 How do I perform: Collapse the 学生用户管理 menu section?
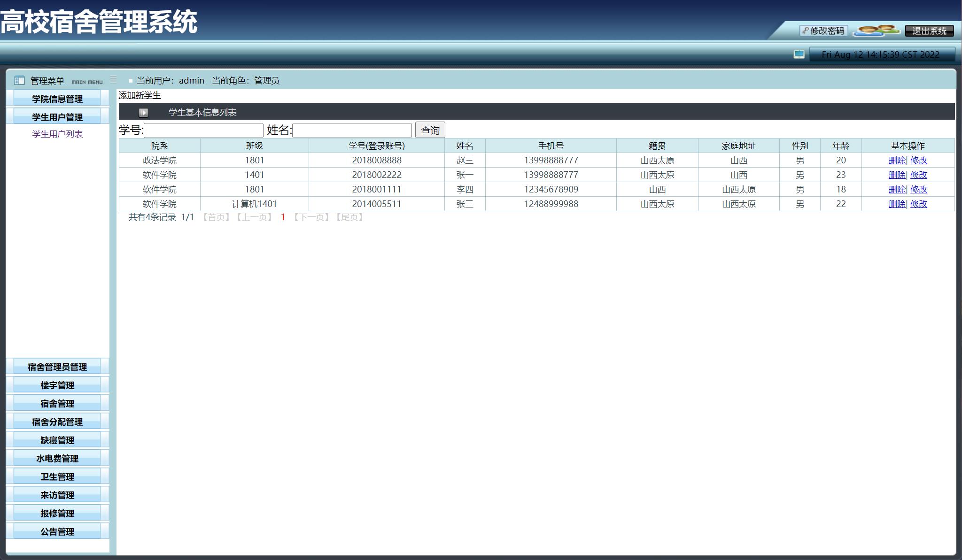pyautogui.click(x=57, y=117)
